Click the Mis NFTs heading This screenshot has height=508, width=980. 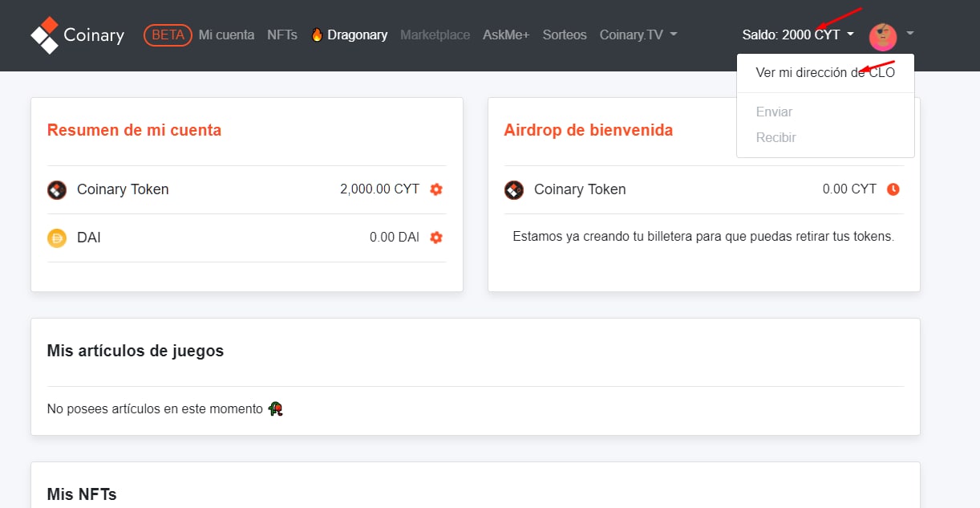(x=82, y=494)
